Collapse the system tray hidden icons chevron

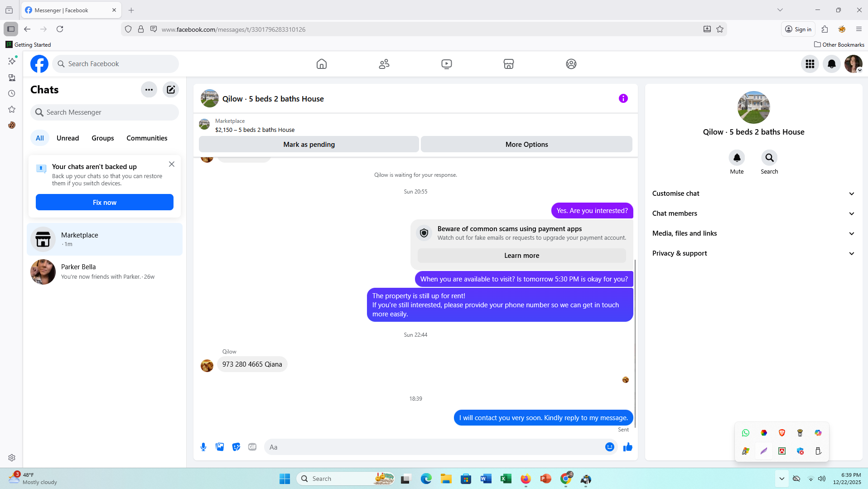click(782, 479)
